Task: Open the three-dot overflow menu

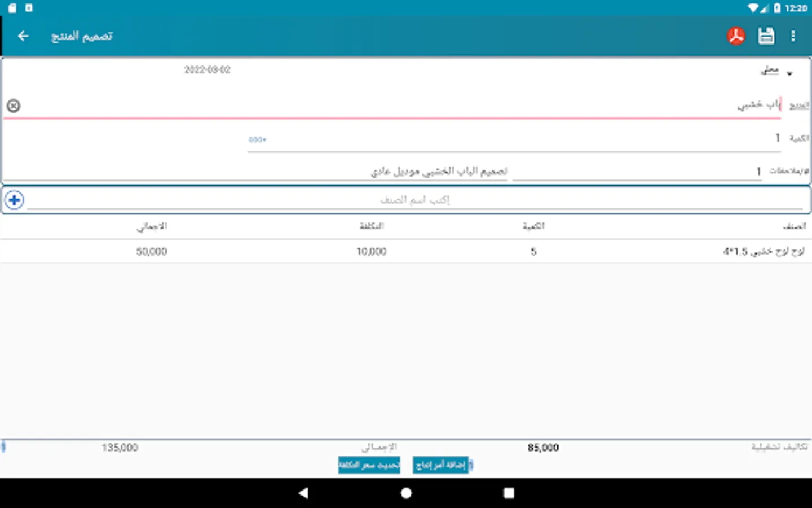Action: (x=793, y=36)
